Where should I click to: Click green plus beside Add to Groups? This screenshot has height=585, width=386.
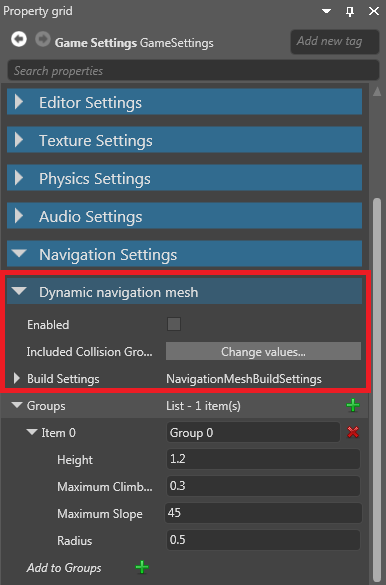pyautogui.click(x=142, y=567)
